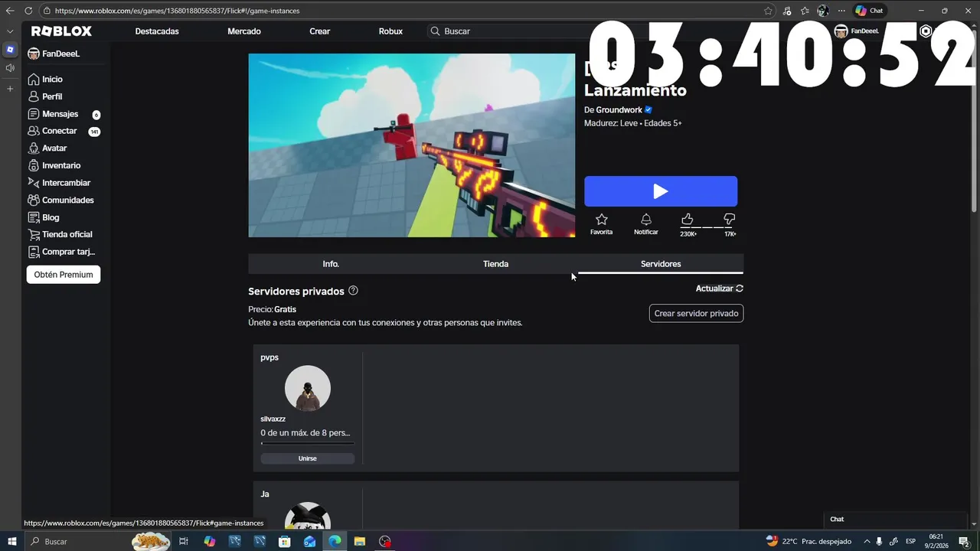980x551 pixels.
Task: Click the weather widget in taskbar
Action: click(x=808, y=541)
